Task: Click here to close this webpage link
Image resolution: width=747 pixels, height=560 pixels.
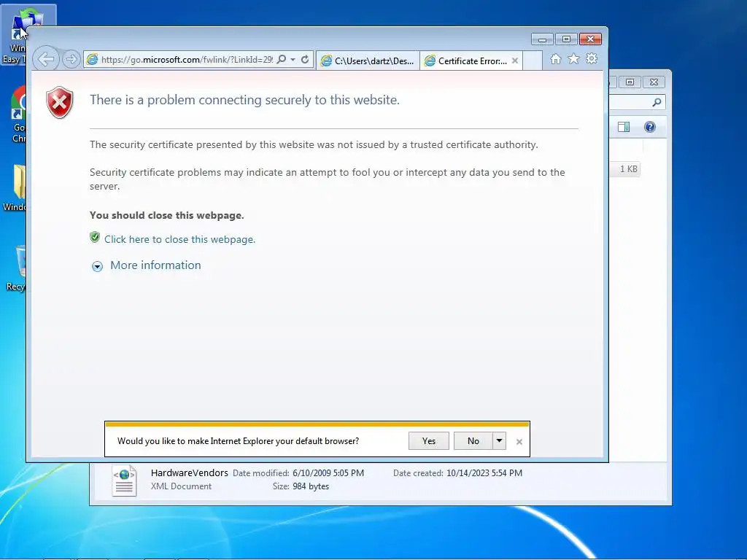Action: click(179, 239)
